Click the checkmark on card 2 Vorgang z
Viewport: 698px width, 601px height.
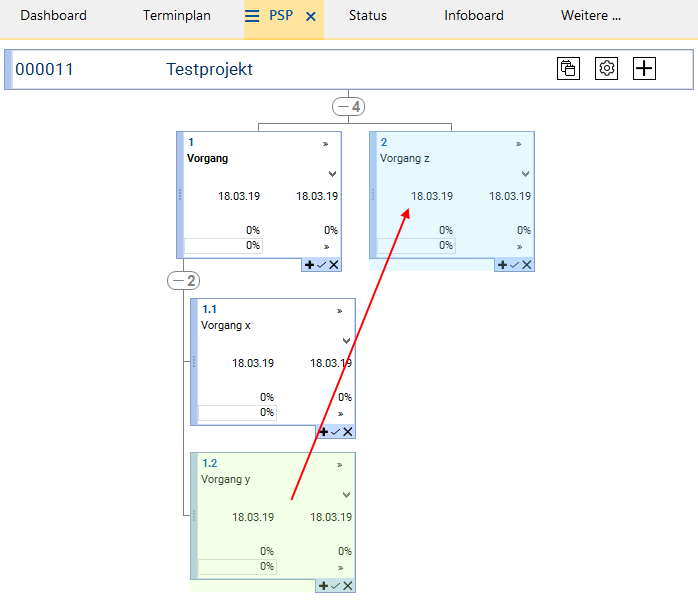[515, 265]
